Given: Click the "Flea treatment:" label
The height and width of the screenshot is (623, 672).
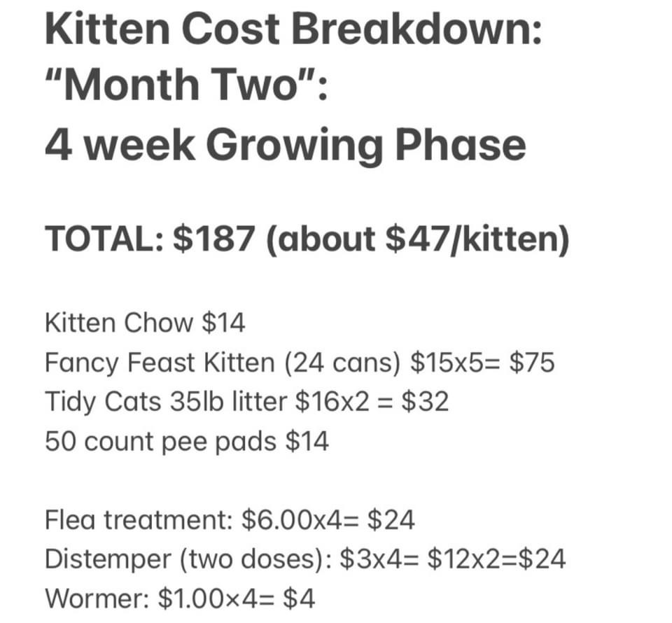Looking at the screenshot, I should pos(139,520).
